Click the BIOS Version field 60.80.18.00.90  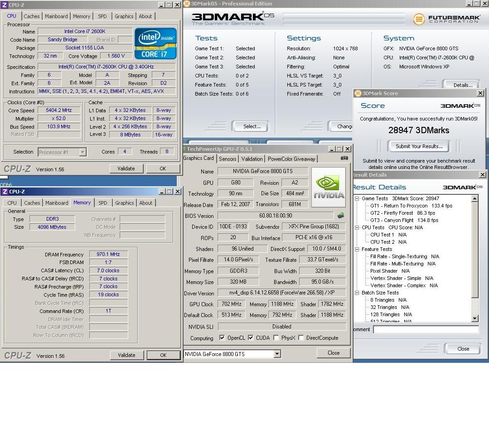coord(276,216)
